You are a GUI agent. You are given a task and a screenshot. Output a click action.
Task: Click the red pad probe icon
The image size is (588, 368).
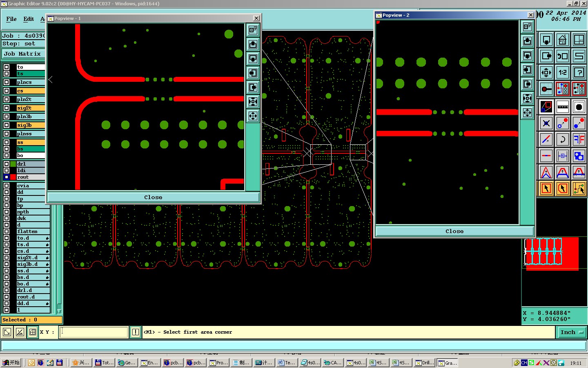546,89
